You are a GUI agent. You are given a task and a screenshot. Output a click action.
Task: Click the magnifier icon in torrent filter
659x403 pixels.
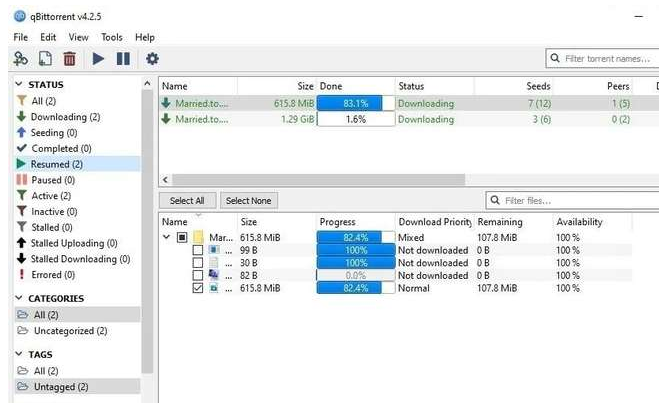coord(555,58)
